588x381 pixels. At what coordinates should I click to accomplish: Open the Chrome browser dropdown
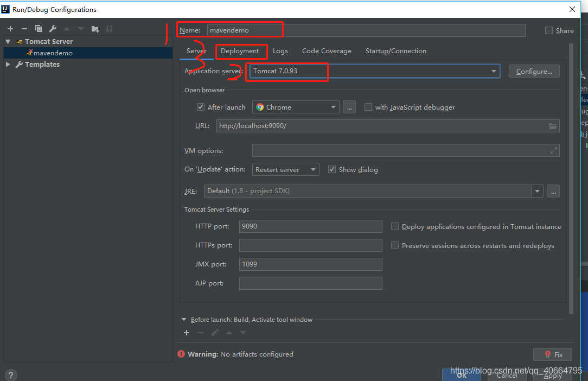click(333, 107)
